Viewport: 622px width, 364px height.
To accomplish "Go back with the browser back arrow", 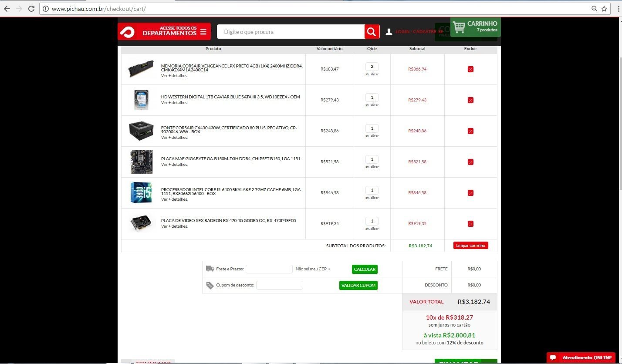I will tap(7, 9).
